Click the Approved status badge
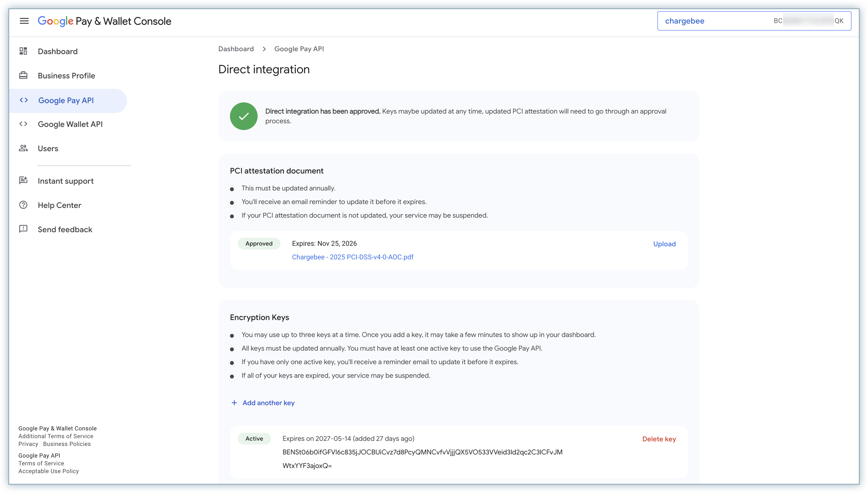The image size is (868, 493). tap(259, 243)
